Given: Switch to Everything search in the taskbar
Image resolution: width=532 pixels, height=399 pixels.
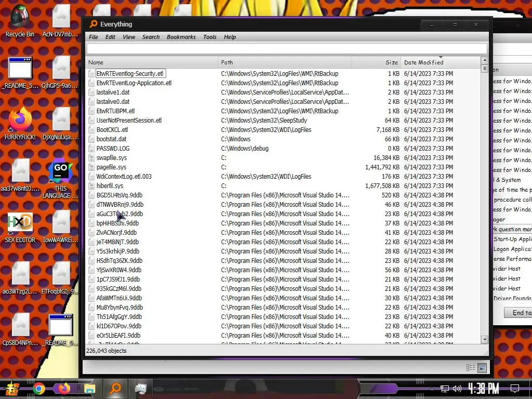Looking at the screenshot, I should click(x=115, y=389).
